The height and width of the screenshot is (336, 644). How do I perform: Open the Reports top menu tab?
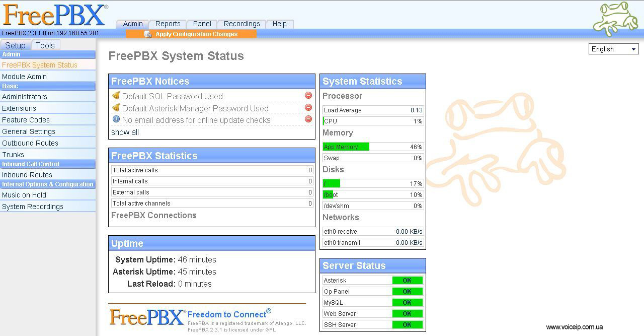tap(168, 24)
